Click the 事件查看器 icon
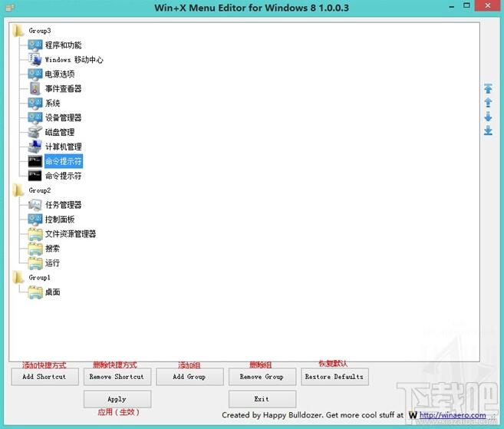Screen dimensions: 504x429 [35, 89]
